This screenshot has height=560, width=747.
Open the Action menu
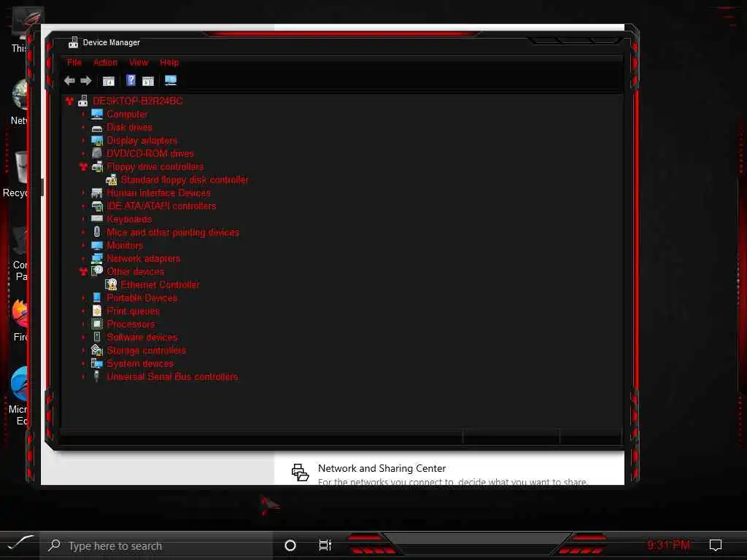click(x=105, y=63)
